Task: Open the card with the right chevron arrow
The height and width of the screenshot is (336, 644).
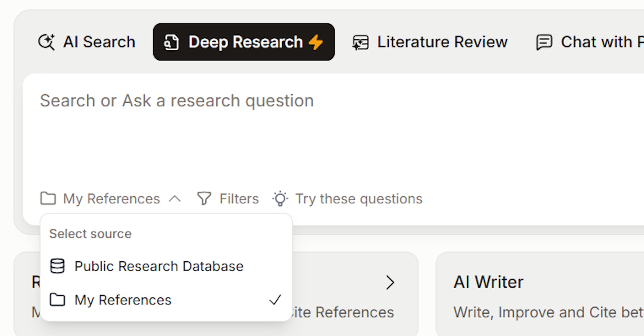Action: (390, 283)
